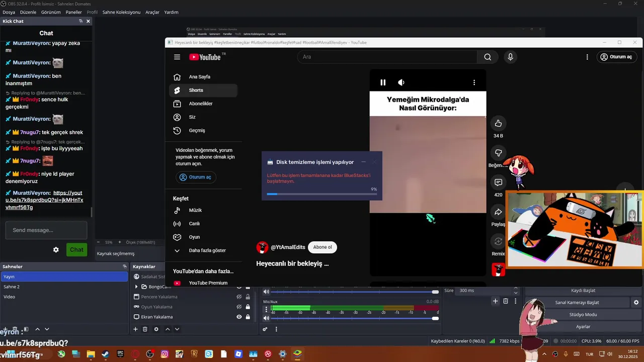644x362 pixels.
Task: Open the Paneller menu in OBS
Action: (73, 12)
